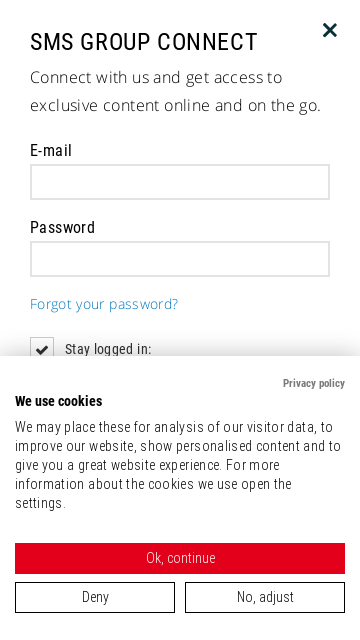Uncheck the Stay logged in option

(x=42, y=347)
